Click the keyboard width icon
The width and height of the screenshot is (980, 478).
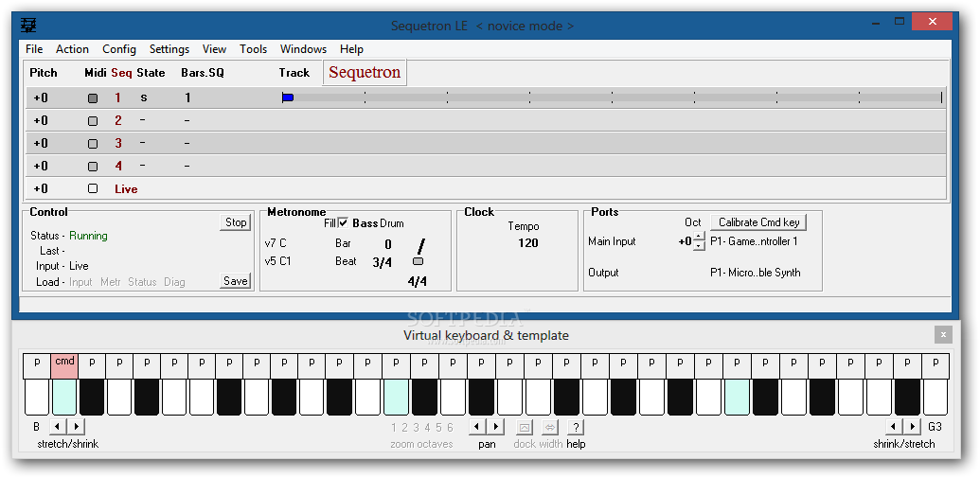click(550, 427)
